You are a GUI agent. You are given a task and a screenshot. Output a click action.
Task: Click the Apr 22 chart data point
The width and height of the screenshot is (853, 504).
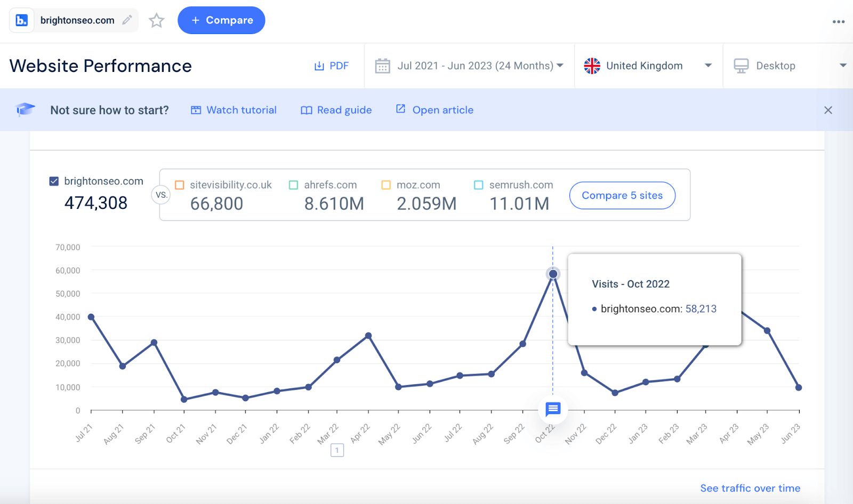point(368,336)
